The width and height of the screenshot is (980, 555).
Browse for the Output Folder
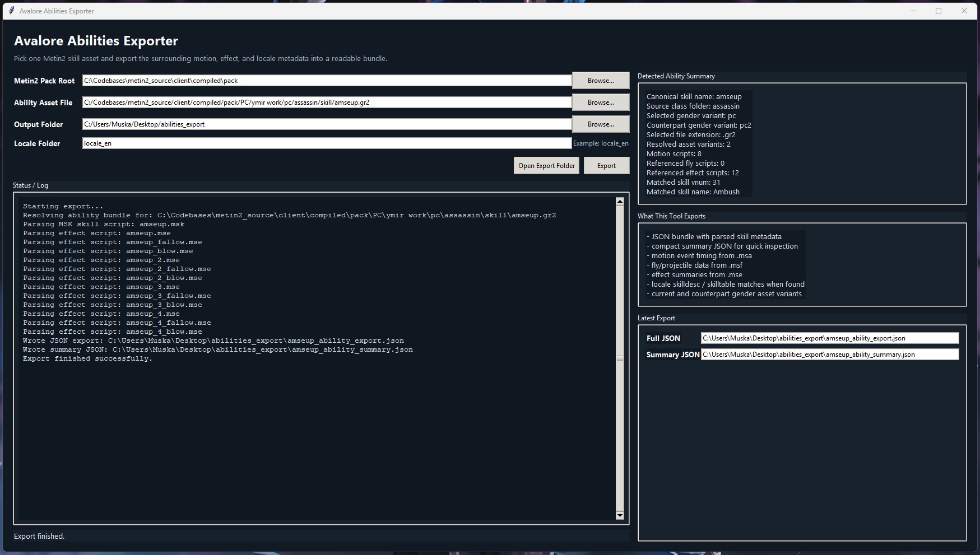(600, 124)
